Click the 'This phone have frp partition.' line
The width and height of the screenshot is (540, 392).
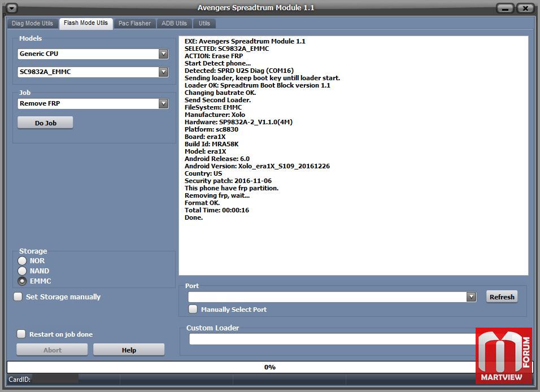pyautogui.click(x=232, y=188)
